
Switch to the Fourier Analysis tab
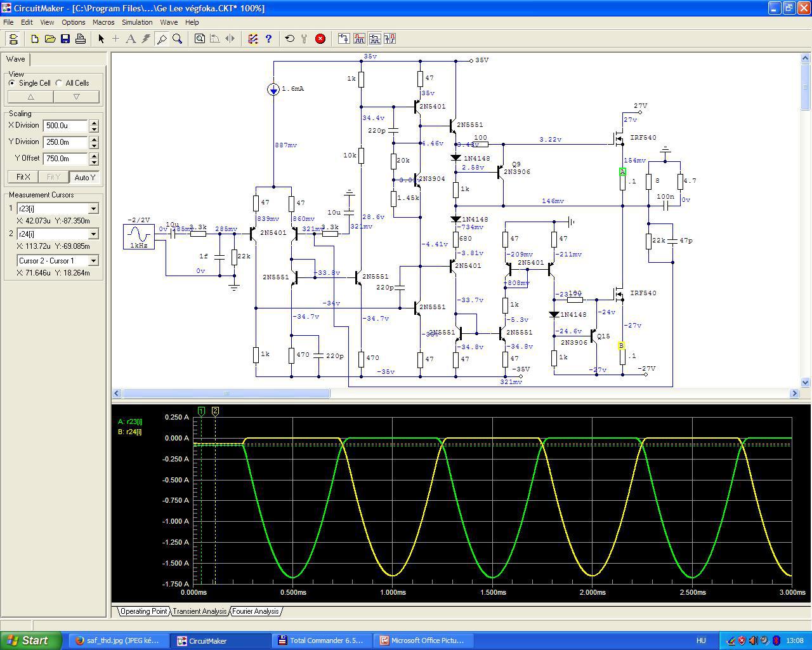coord(255,611)
